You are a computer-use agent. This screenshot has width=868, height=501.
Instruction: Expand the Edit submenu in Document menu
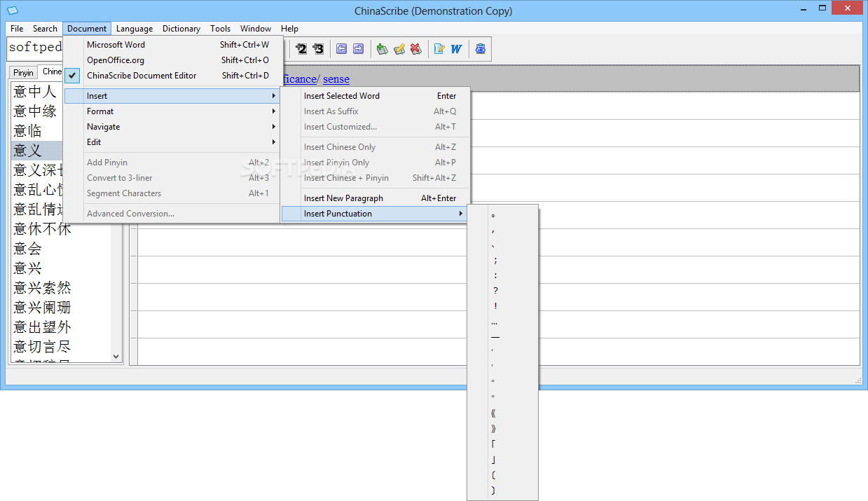tap(173, 142)
